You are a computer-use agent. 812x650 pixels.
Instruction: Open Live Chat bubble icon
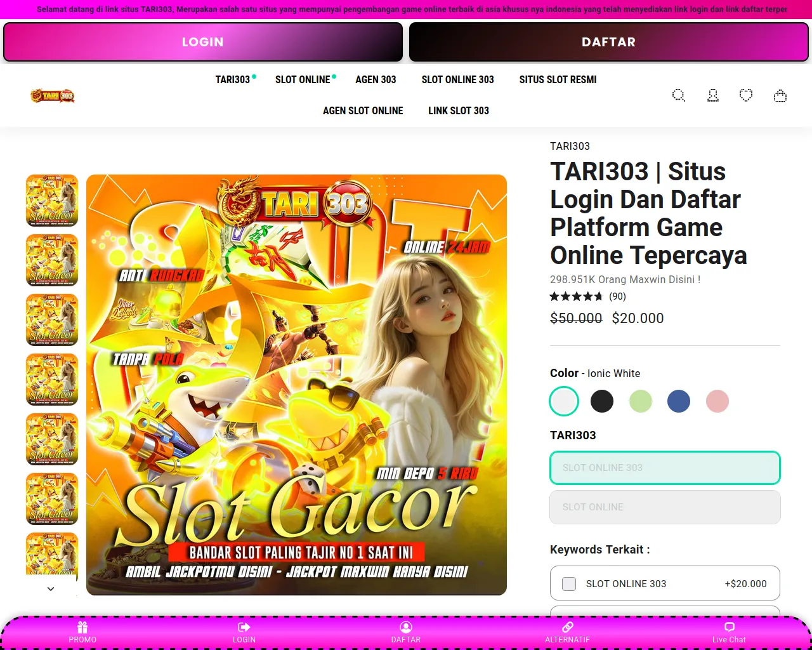pos(729,627)
